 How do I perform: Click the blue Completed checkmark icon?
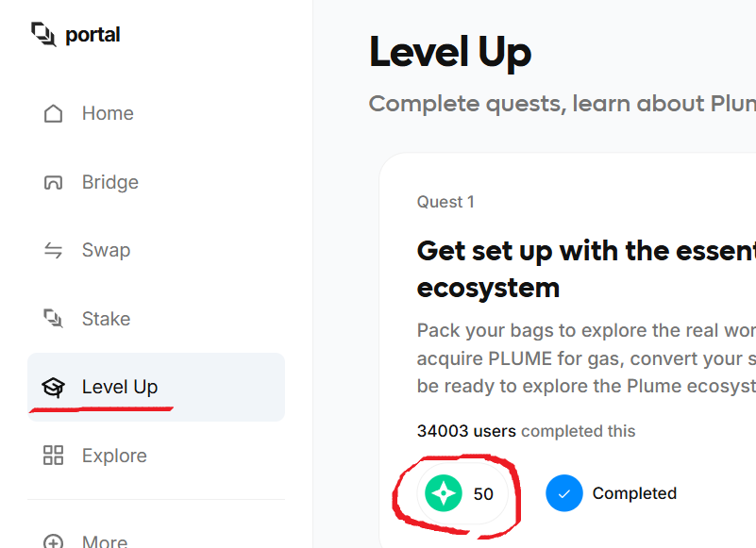[564, 493]
